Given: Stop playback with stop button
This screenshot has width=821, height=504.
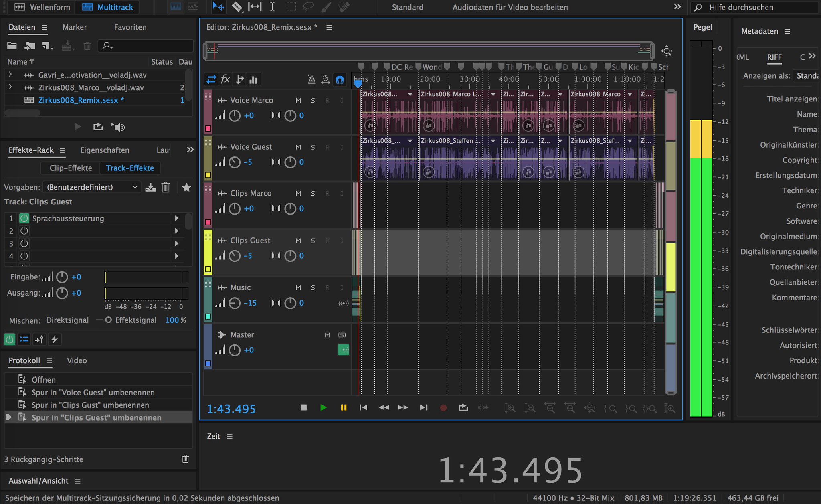Looking at the screenshot, I should point(303,407).
